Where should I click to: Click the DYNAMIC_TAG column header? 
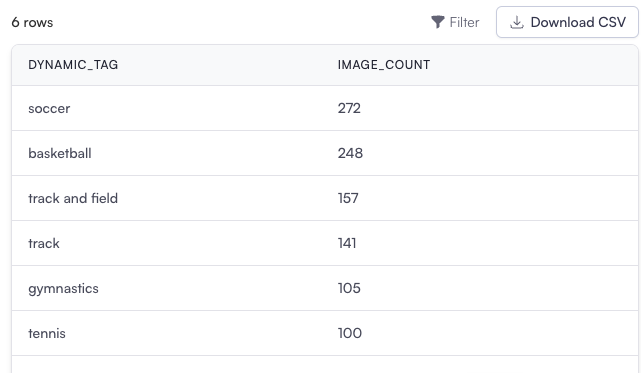73,65
